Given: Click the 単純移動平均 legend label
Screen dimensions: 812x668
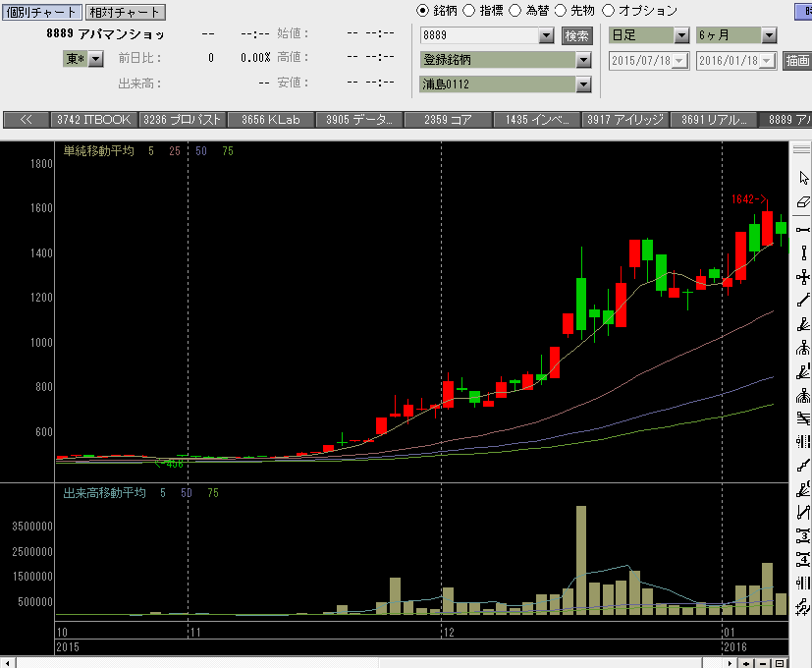Looking at the screenshot, I should point(98,151).
